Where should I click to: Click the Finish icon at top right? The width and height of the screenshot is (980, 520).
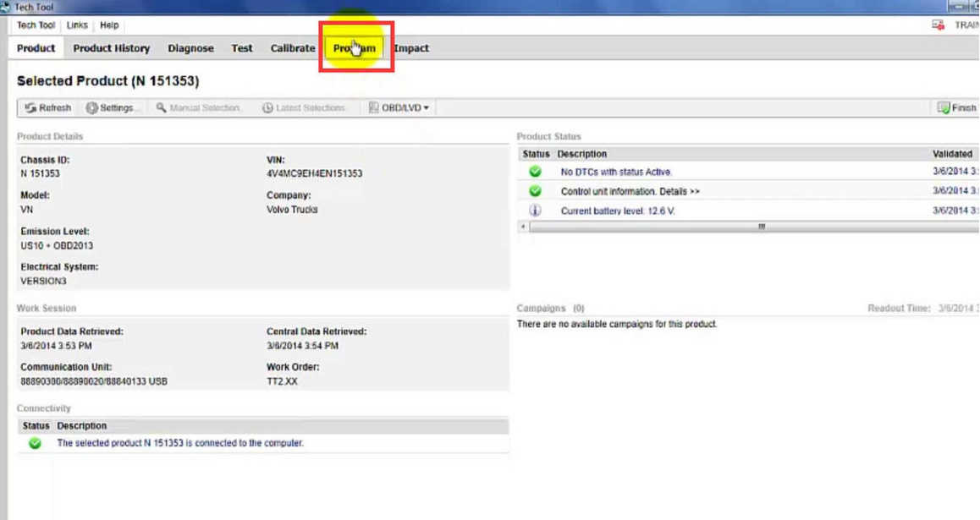944,107
